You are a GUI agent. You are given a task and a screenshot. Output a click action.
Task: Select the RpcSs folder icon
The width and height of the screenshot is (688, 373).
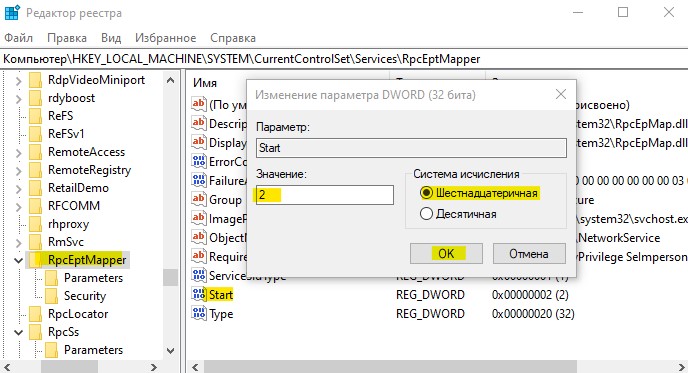coord(36,332)
